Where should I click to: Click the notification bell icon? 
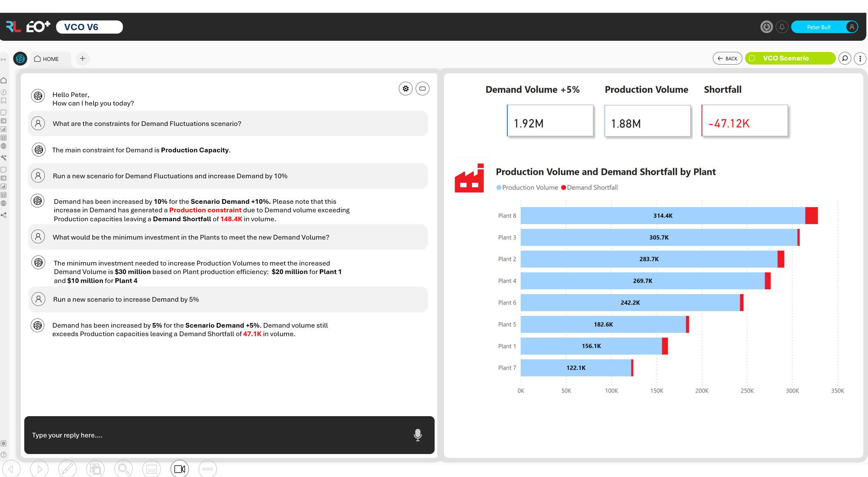coord(782,27)
